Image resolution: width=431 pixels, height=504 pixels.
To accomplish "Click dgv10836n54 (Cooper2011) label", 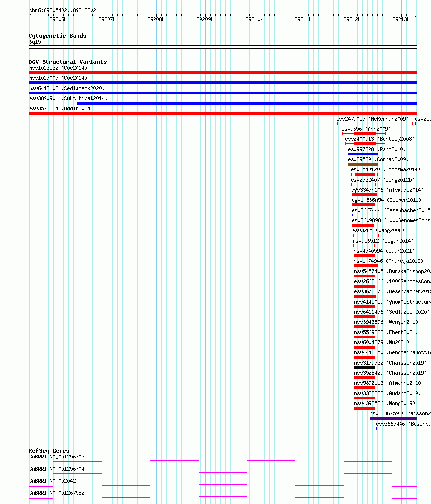I will (386, 200).
